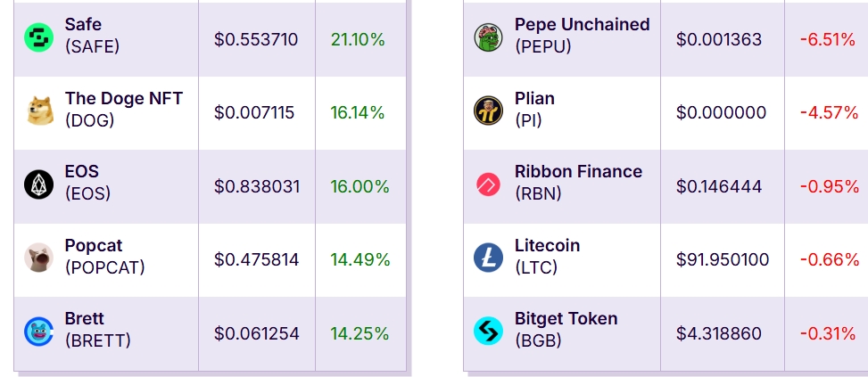Click the cyan Bitget Token icon
Screen dimensions: 868x377
488,332
